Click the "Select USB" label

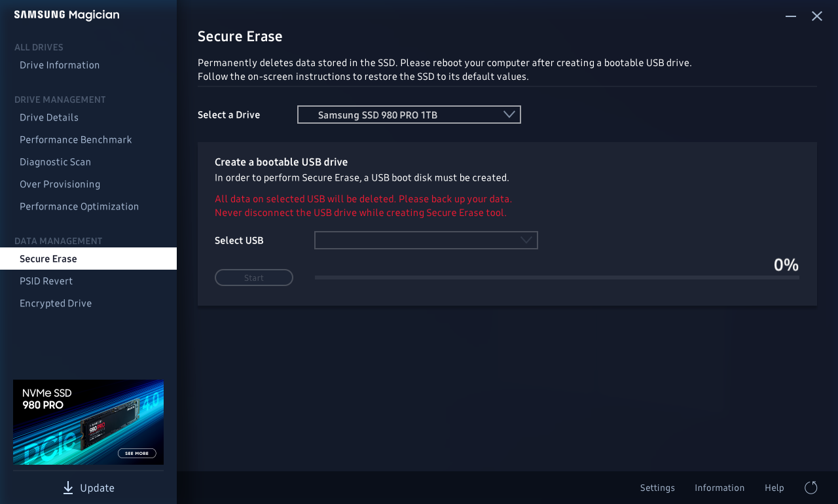point(239,240)
